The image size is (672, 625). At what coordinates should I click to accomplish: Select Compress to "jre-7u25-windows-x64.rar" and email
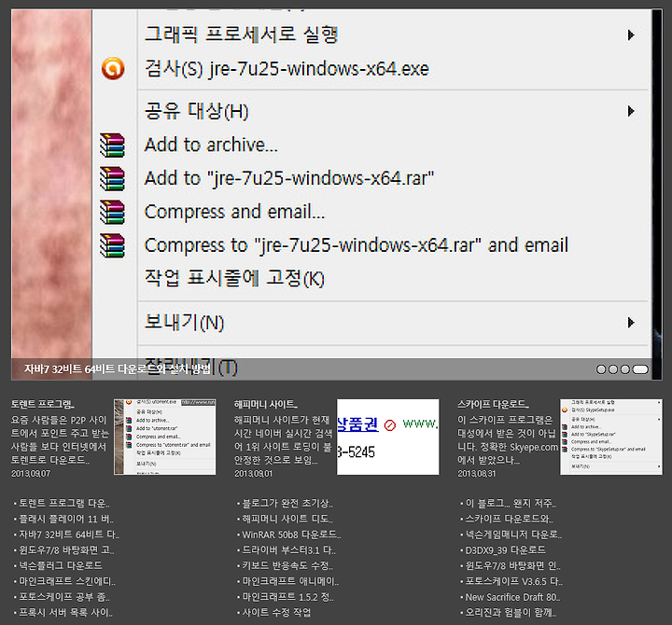357,245
